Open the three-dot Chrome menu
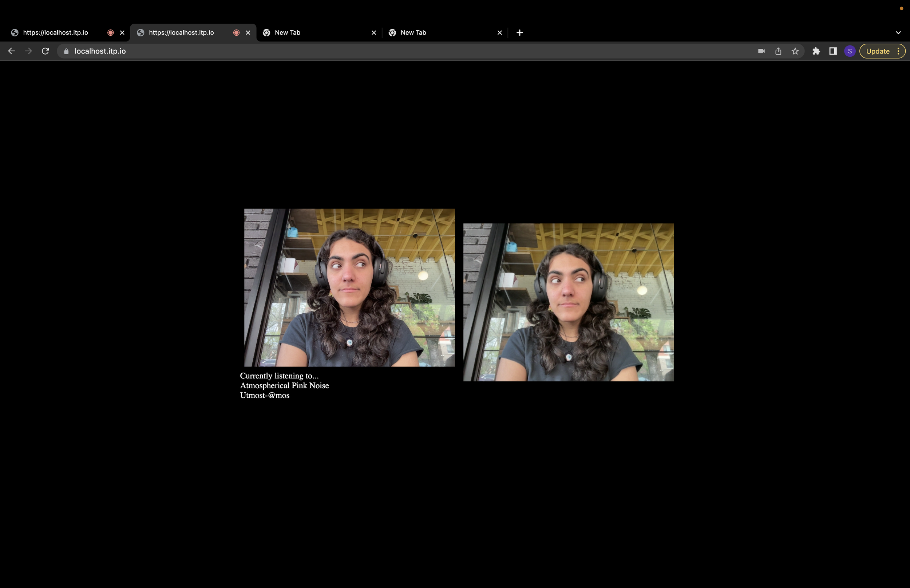The image size is (910, 588). point(899,51)
